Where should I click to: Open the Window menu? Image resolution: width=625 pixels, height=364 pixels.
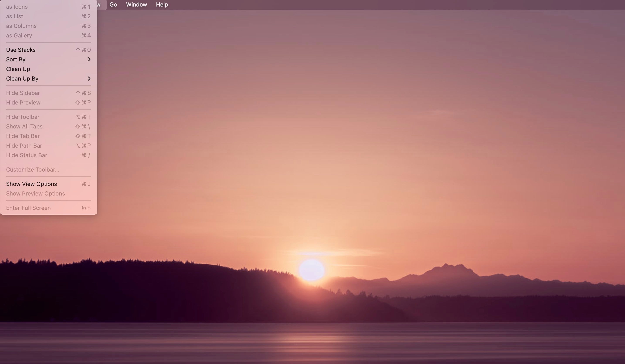click(x=136, y=4)
